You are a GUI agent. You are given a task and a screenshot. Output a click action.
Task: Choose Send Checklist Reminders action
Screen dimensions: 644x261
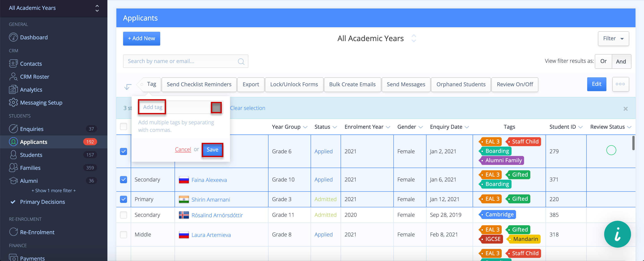pos(199,84)
